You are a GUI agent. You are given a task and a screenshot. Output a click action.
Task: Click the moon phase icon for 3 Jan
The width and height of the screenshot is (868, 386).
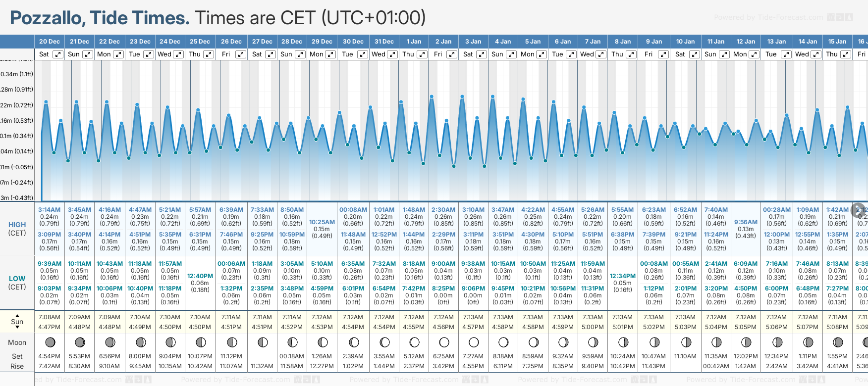474,342
